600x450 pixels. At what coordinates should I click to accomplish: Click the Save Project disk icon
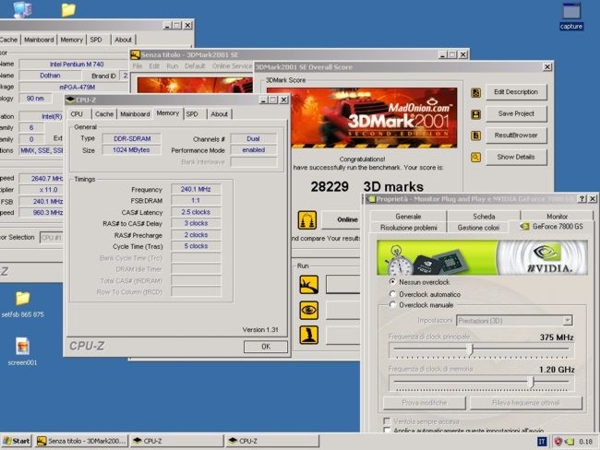476,114
